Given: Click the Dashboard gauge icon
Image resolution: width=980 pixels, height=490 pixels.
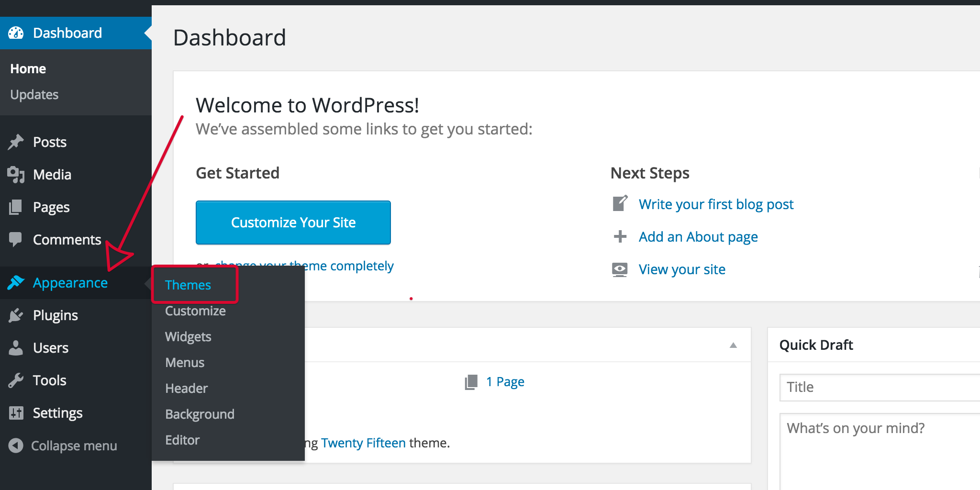Looking at the screenshot, I should click(x=16, y=33).
